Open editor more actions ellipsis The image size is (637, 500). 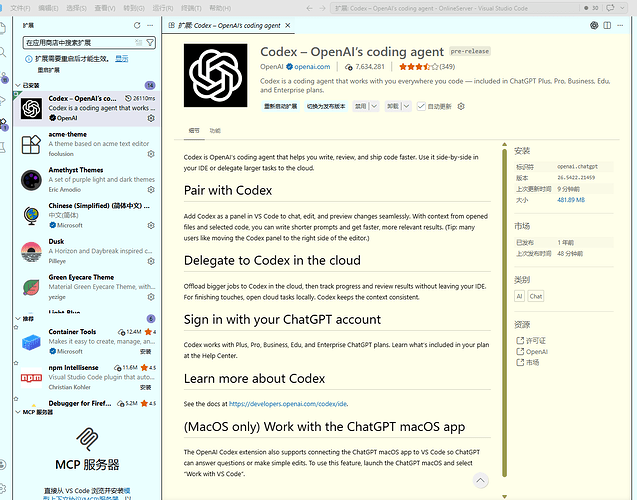coord(620,25)
